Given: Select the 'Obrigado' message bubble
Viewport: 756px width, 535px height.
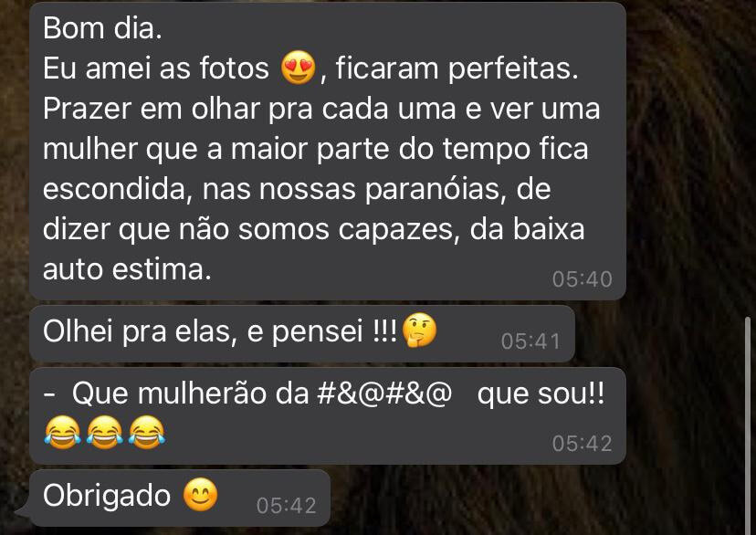Looking at the screenshot, I should (x=180, y=498).
